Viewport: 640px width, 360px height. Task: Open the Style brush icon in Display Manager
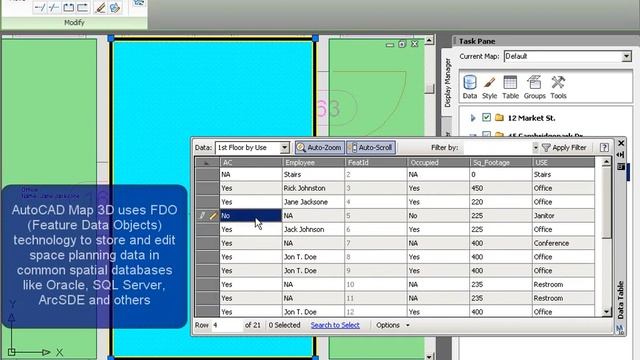[489, 87]
